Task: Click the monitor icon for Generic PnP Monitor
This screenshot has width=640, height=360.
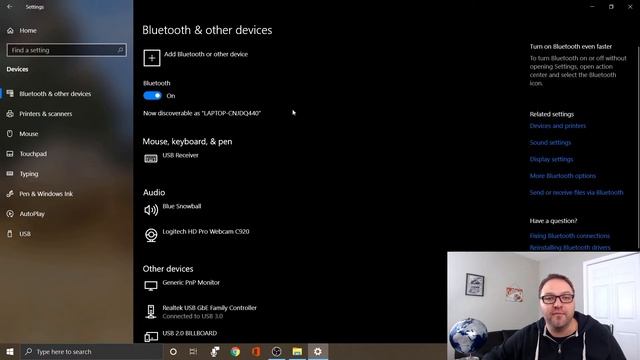Action: pyautogui.click(x=151, y=286)
